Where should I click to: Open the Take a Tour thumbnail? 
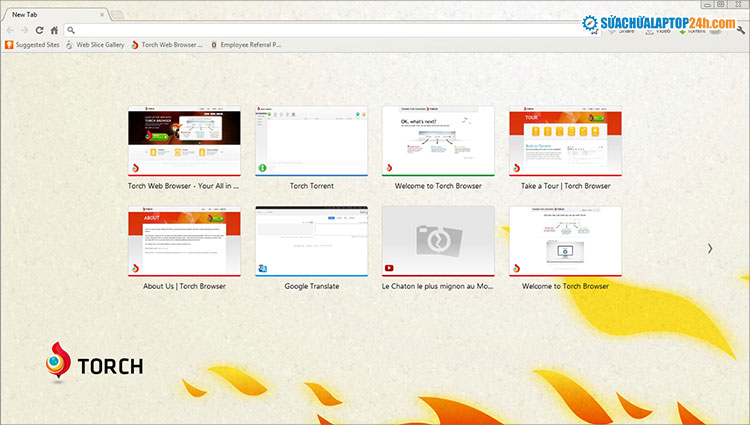(x=565, y=141)
